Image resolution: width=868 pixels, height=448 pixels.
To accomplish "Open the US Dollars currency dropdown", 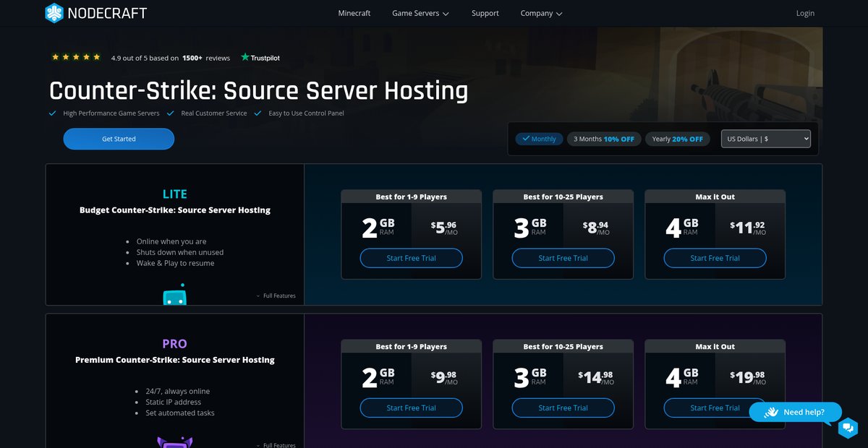I will [766, 139].
